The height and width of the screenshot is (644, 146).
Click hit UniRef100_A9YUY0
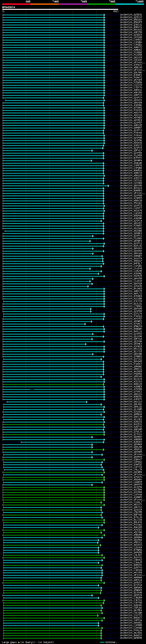[131, 100]
